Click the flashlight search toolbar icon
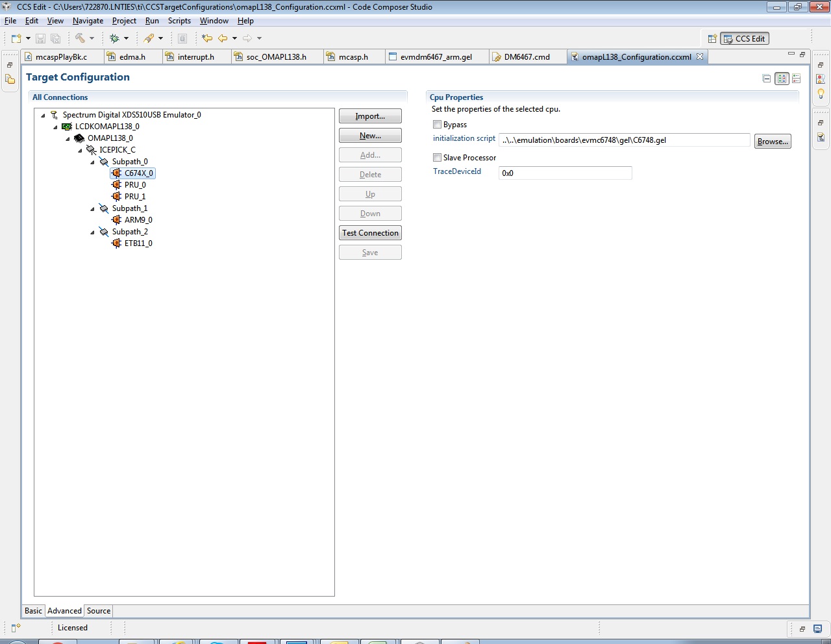 149,38
